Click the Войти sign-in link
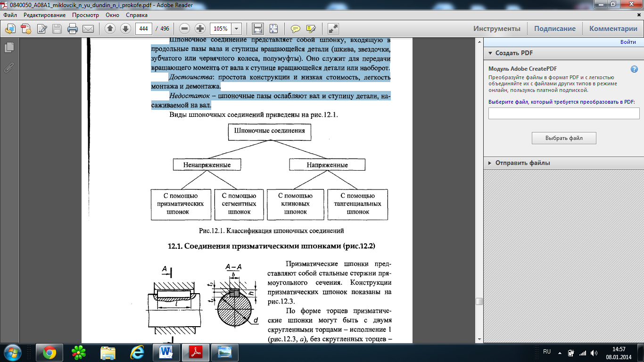The height and width of the screenshot is (362, 644). (628, 42)
